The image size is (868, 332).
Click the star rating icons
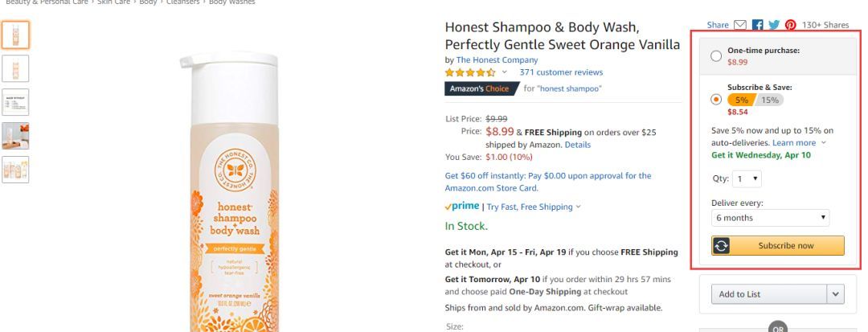(x=470, y=72)
